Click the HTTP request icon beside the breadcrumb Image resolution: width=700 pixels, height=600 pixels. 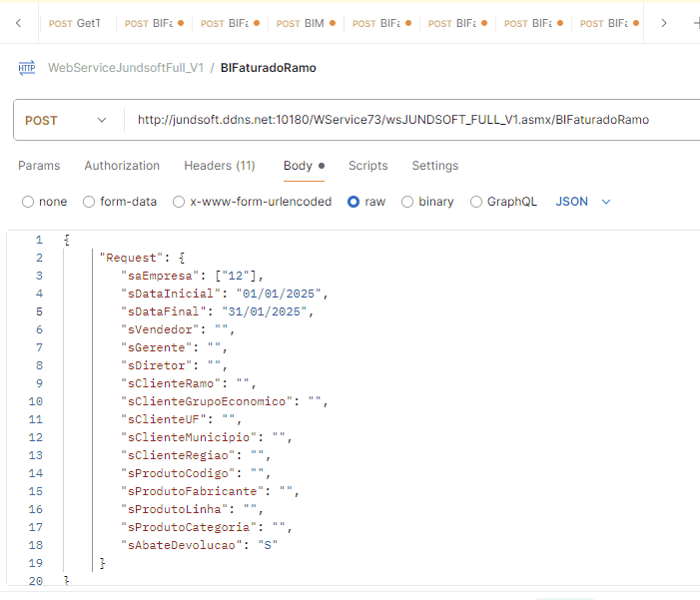pyautogui.click(x=26, y=68)
